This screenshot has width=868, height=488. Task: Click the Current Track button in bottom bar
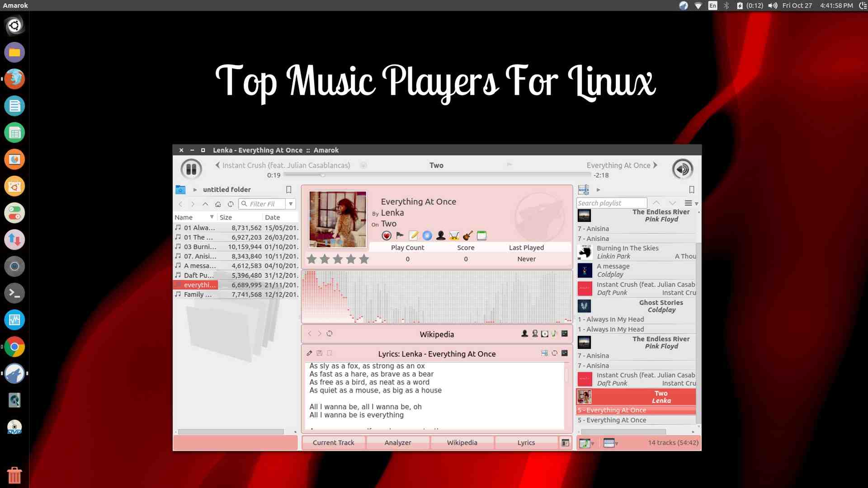click(x=333, y=442)
